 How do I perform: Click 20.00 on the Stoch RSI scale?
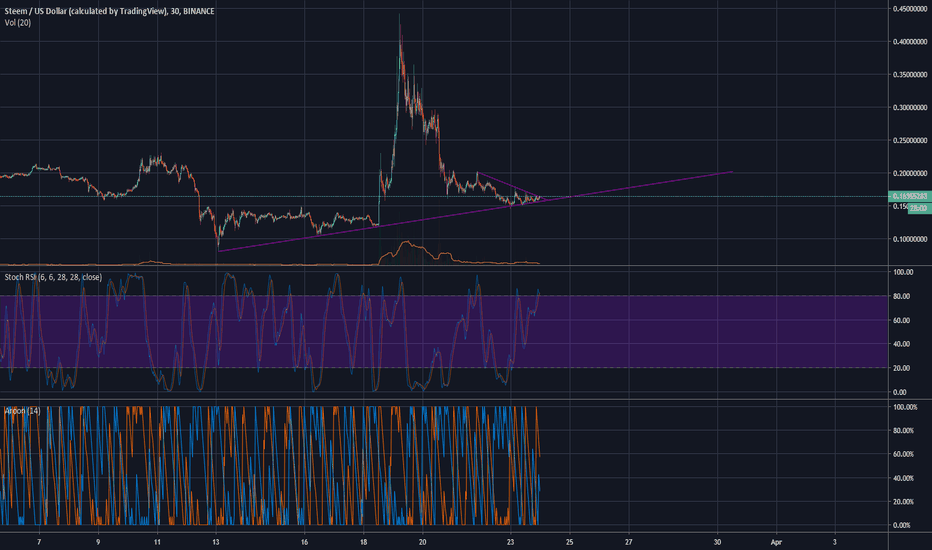point(901,368)
